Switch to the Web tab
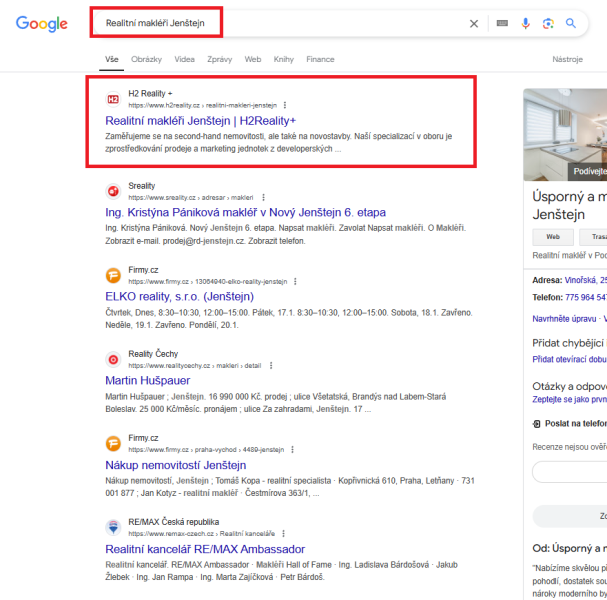 [253, 59]
